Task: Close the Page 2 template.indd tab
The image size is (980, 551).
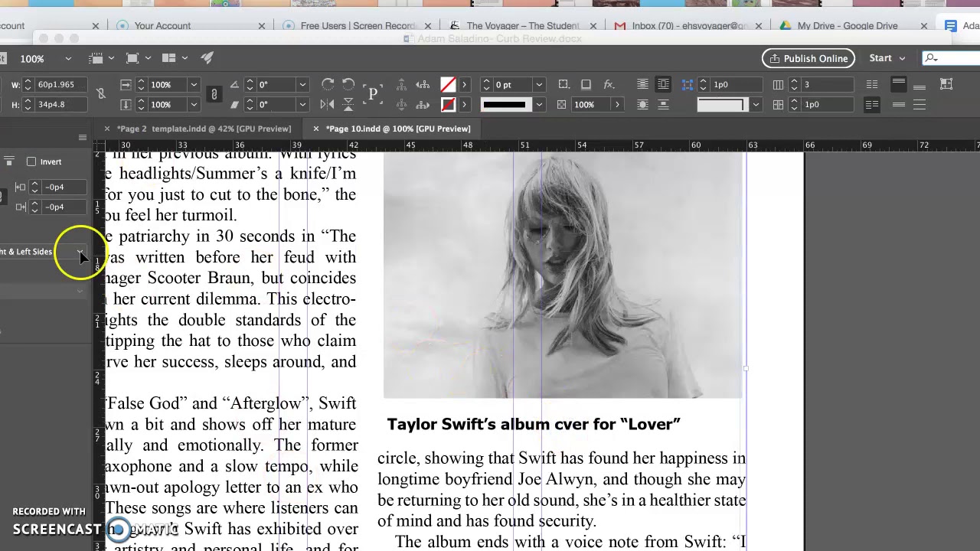Action: click(106, 129)
